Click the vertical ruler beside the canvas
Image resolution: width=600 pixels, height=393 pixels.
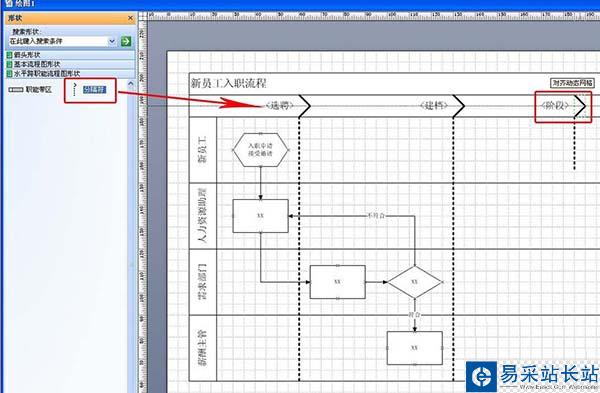142,207
